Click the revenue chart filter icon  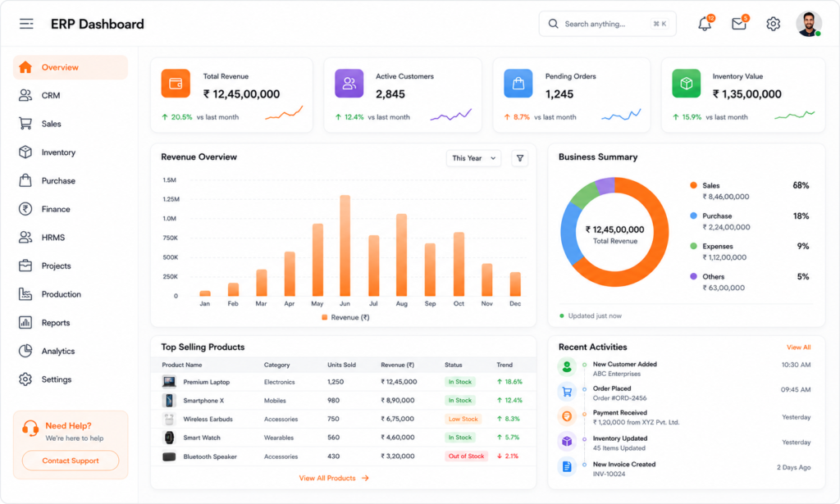pos(519,158)
